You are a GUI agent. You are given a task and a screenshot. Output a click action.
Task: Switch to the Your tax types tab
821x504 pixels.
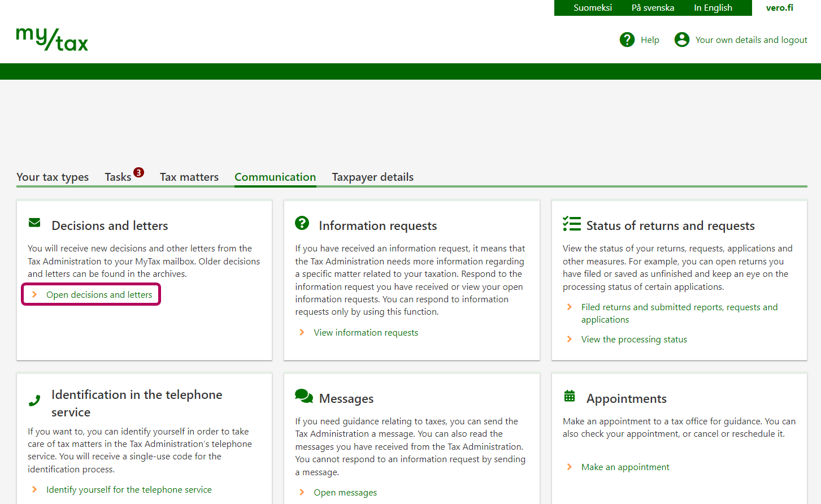point(53,177)
